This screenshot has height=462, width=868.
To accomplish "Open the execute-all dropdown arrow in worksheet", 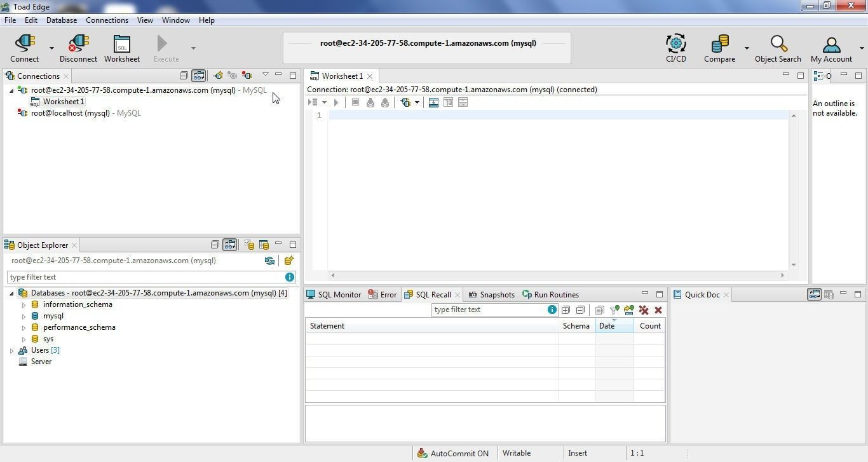I will 324,102.
